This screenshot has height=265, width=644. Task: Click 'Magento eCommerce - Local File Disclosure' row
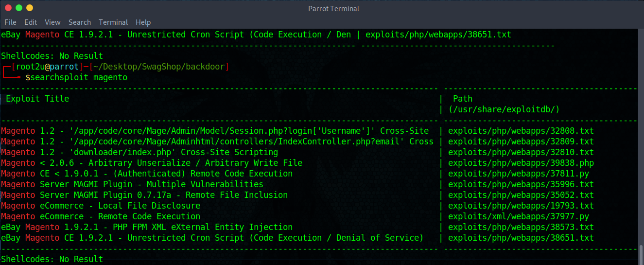point(101,206)
